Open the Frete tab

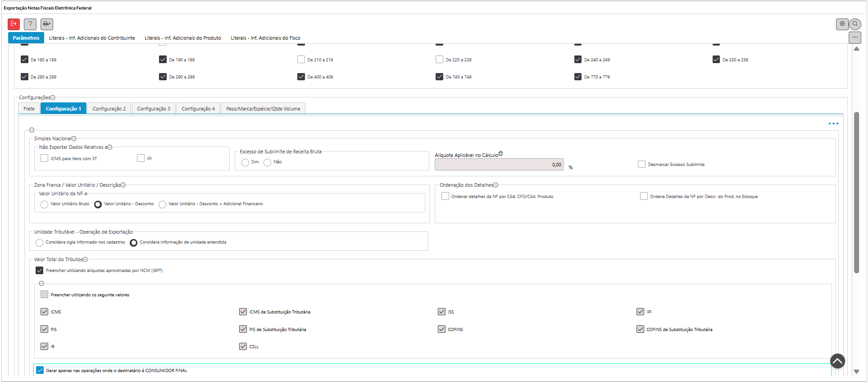tap(29, 109)
